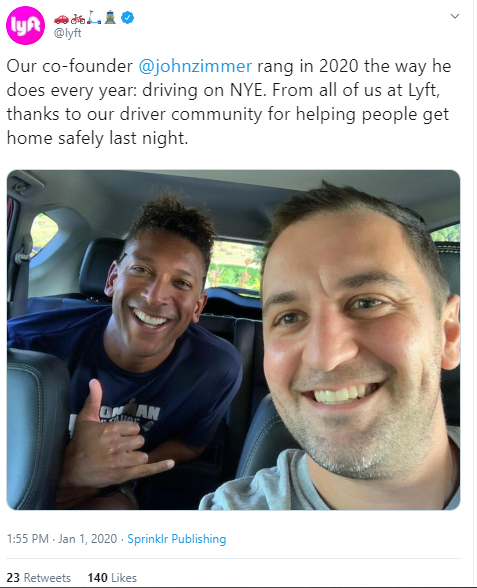Click the blue verified badge

pos(128,18)
